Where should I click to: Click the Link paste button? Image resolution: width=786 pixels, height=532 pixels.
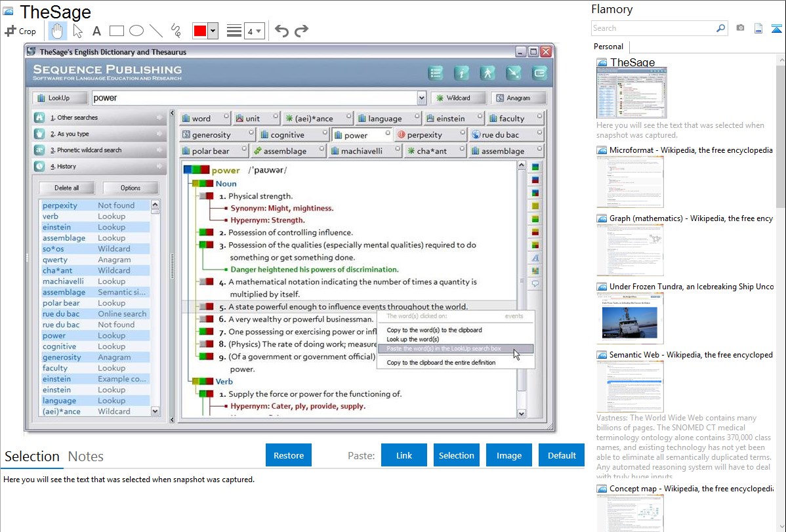[404, 455]
